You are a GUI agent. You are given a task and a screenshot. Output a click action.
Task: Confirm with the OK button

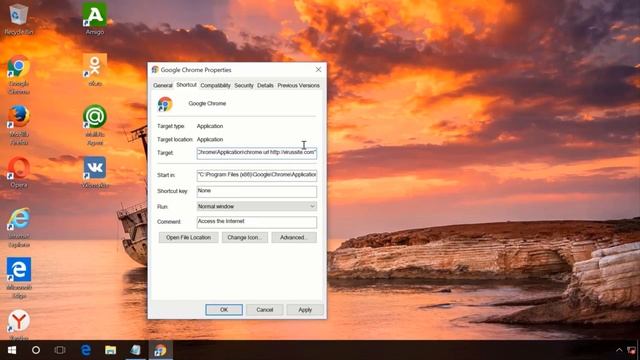point(224,310)
